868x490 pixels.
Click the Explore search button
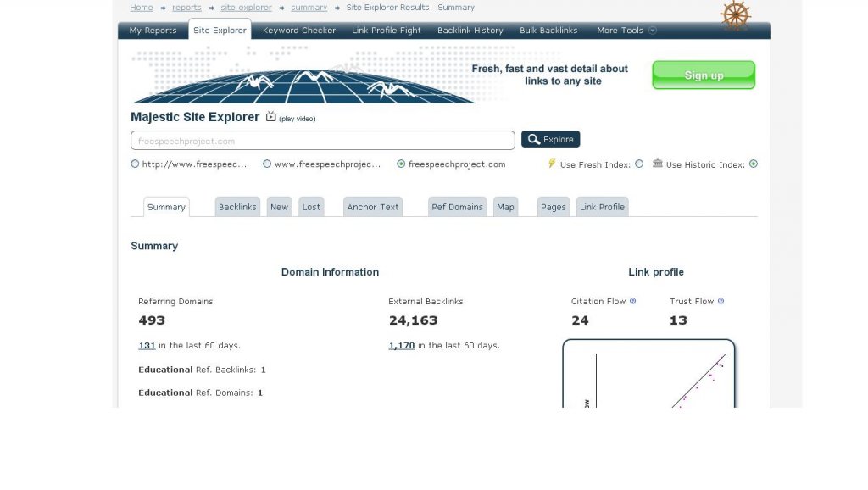(551, 139)
